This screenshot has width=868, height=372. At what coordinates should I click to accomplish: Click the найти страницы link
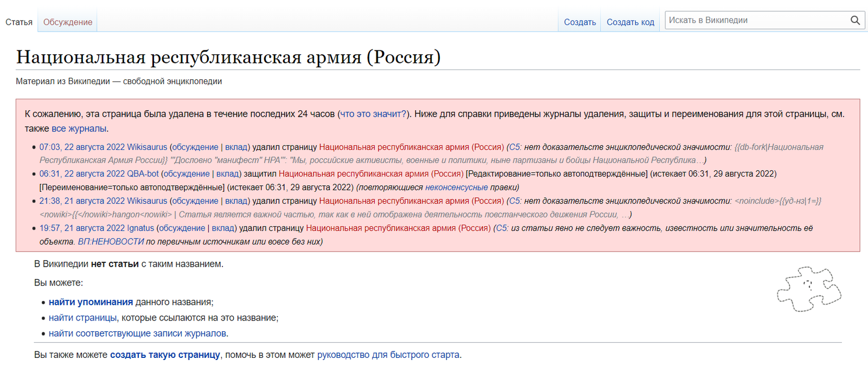coord(82,318)
